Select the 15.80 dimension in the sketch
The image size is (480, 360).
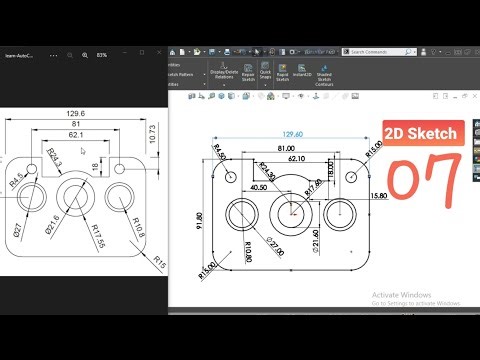(379, 195)
